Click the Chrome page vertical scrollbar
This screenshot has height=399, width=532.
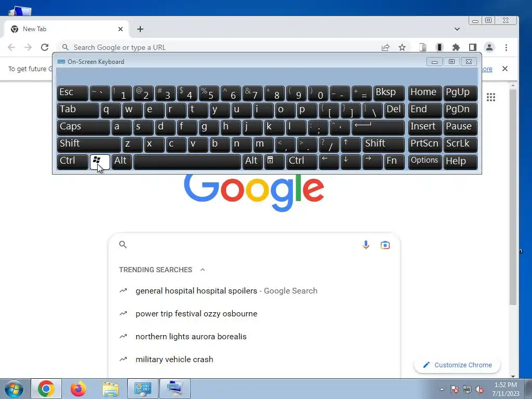pos(513,197)
